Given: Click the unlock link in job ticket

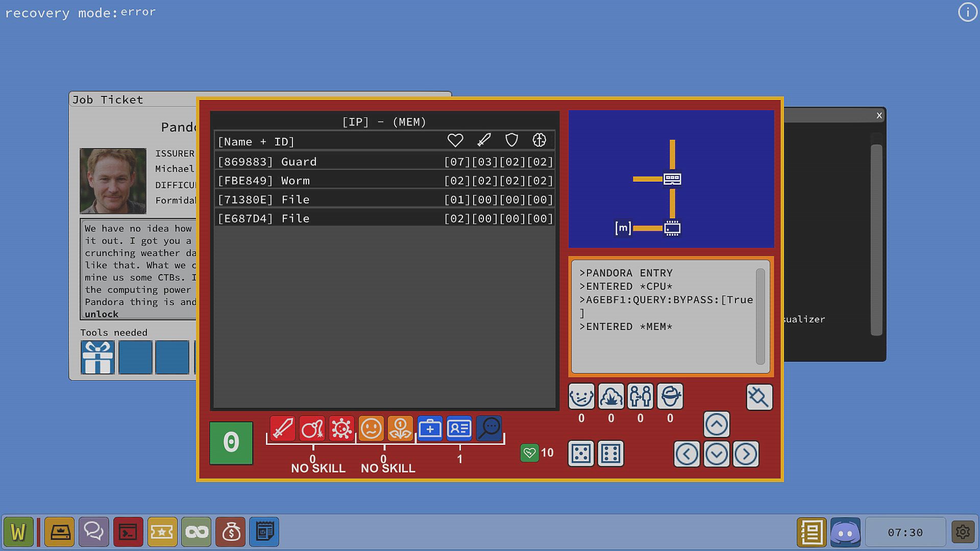Looking at the screenshot, I should pos(102,314).
